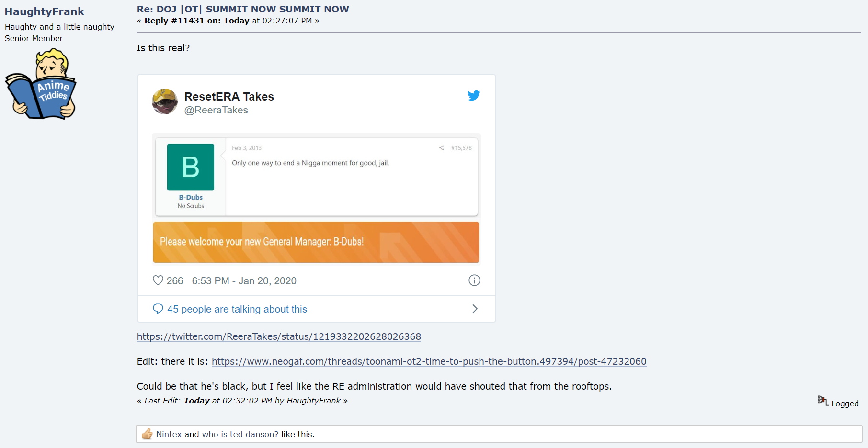The height and width of the screenshot is (448, 868).
Task: Click the 'Last Edit' timestamp line
Action: coord(242,401)
